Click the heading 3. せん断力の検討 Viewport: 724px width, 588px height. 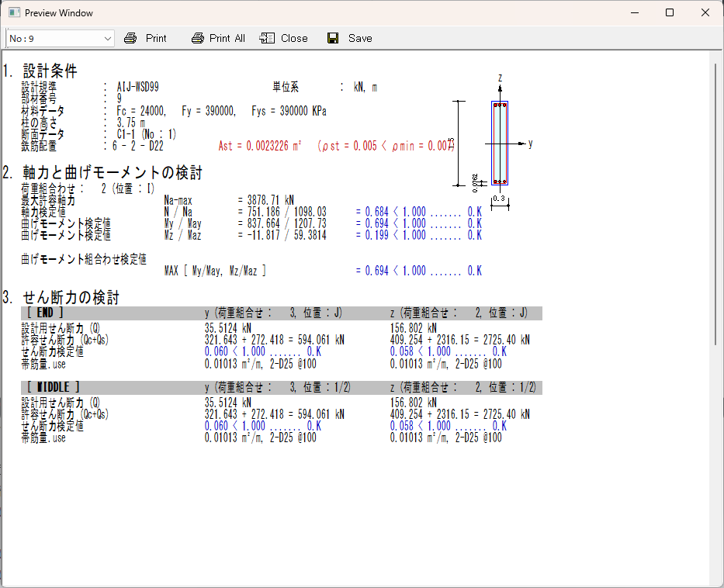[61, 297]
